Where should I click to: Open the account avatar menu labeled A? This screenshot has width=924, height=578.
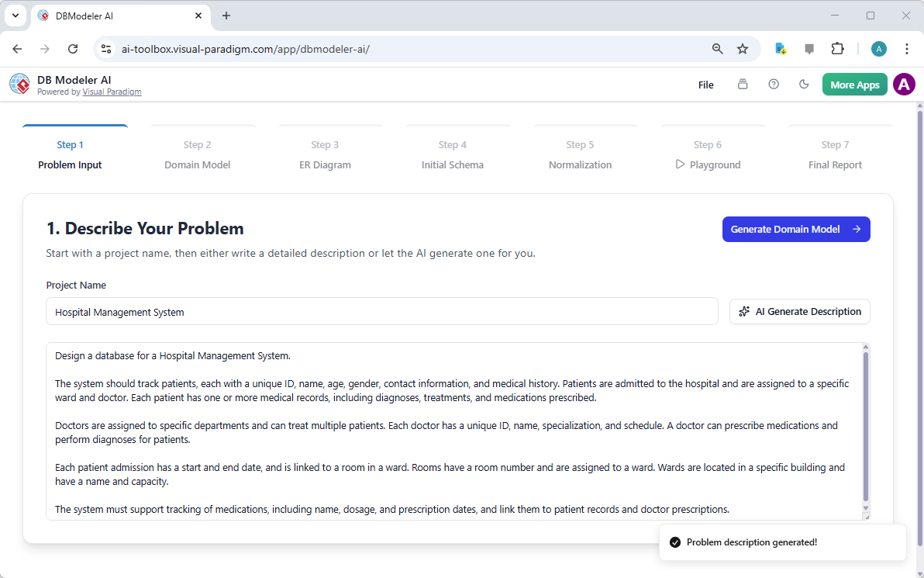point(904,84)
